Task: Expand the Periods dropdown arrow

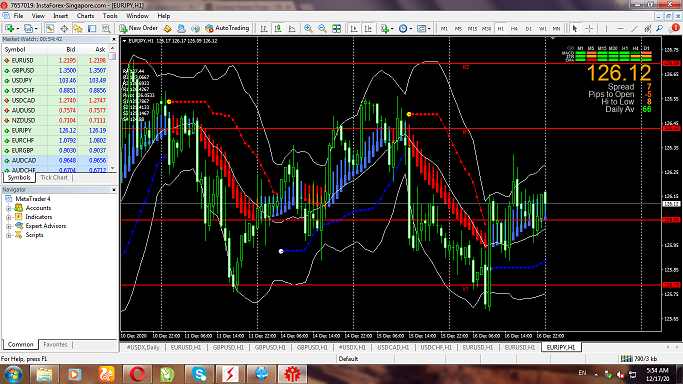Action: point(411,29)
